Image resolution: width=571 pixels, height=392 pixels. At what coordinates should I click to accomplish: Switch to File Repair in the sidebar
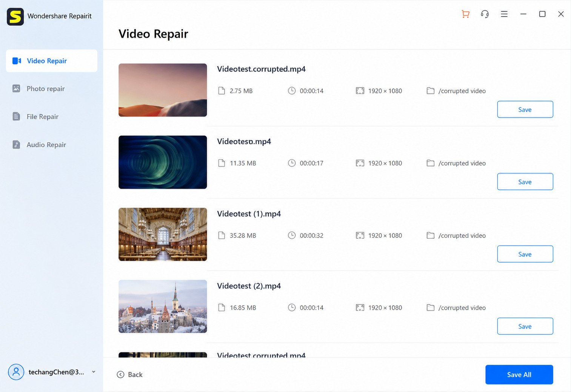click(52, 117)
